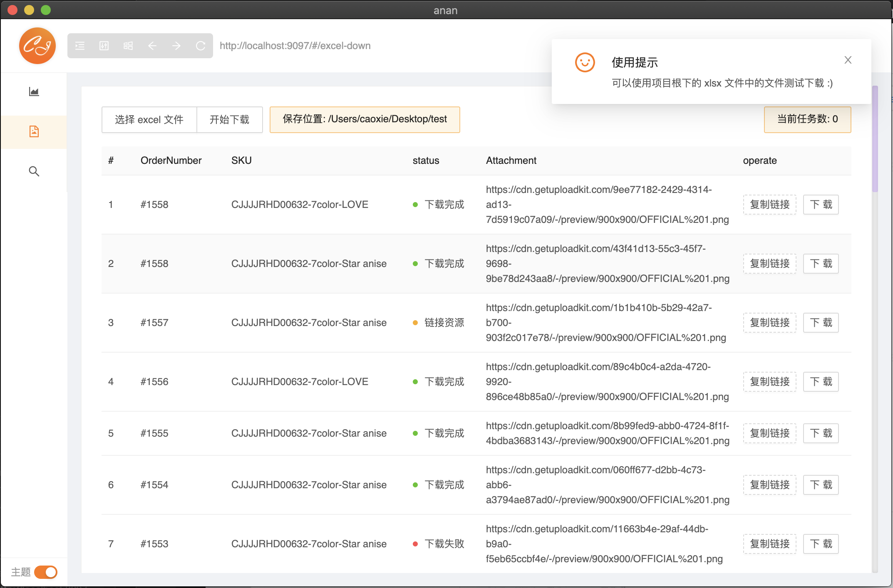This screenshot has height=588, width=893.
Task: Copy link for row 1 order #1558
Action: tap(769, 205)
